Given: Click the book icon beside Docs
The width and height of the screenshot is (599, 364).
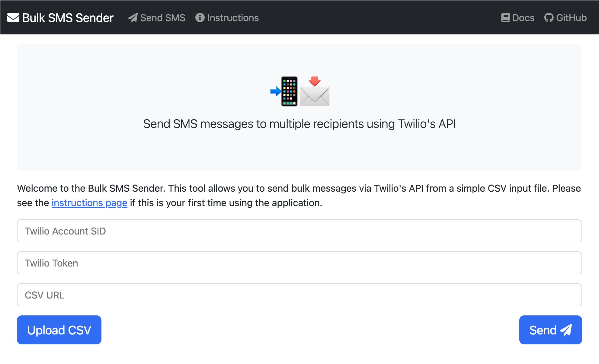Looking at the screenshot, I should 505,18.
